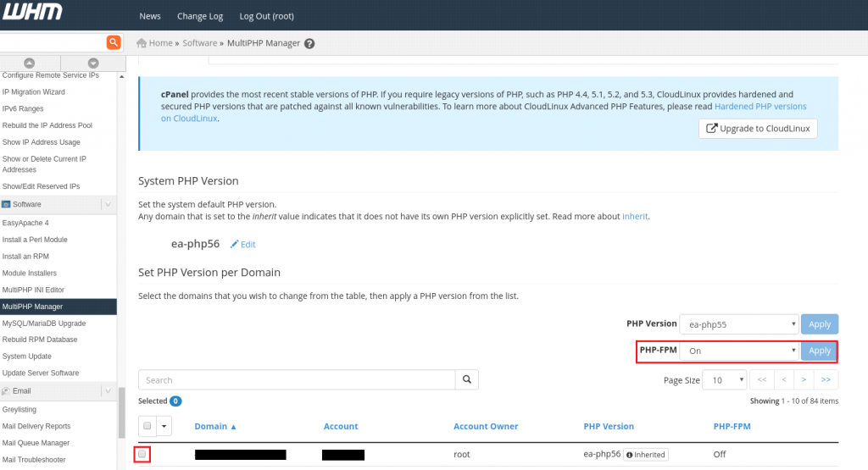
Task: Click Log Out (root)
Action: [x=267, y=16]
